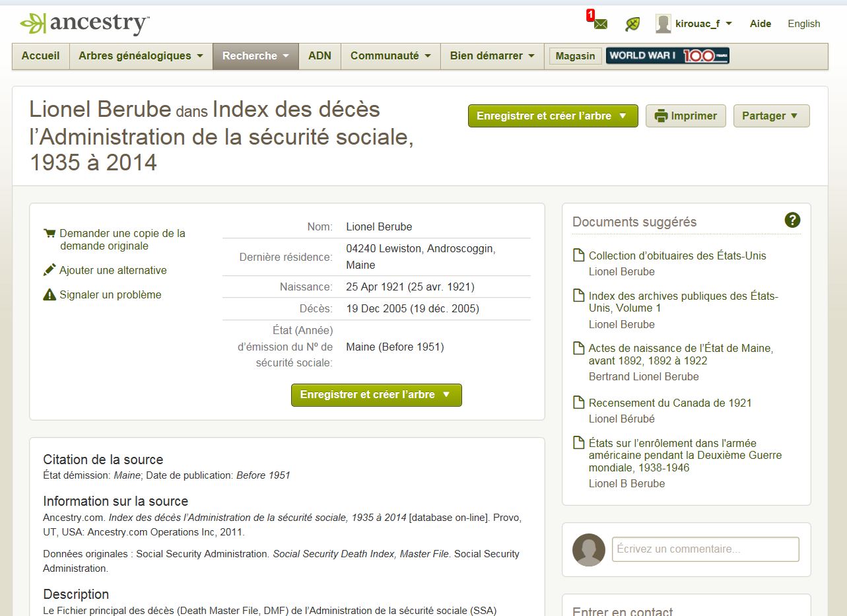The width and height of the screenshot is (847, 616).
Task: Click document icon beside États sur l'enrôlement
Action: tap(578, 443)
